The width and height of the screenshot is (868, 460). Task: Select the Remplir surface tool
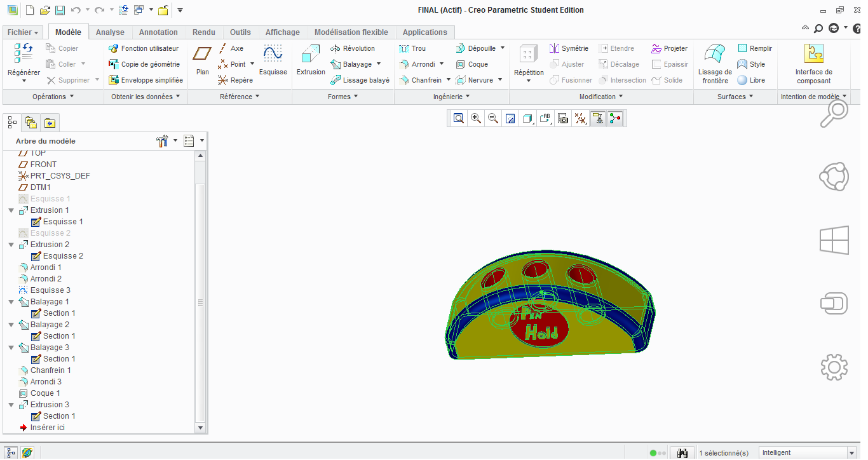pyautogui.click(x=755, y=48)
